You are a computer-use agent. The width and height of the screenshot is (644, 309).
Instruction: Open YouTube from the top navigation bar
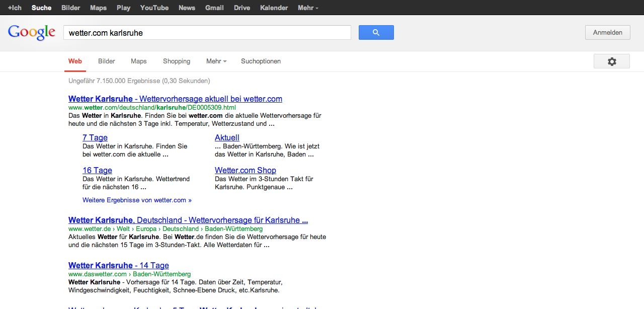(154, 8)
